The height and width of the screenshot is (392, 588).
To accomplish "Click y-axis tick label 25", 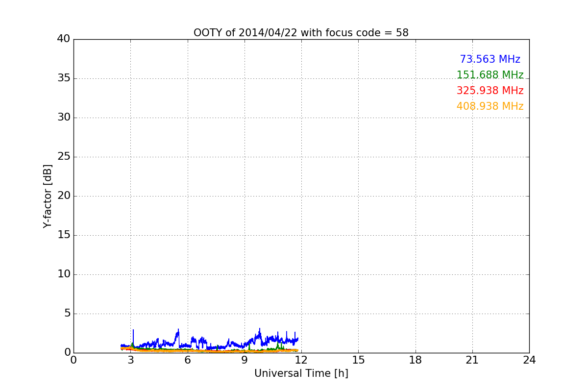I will point(64,156).
